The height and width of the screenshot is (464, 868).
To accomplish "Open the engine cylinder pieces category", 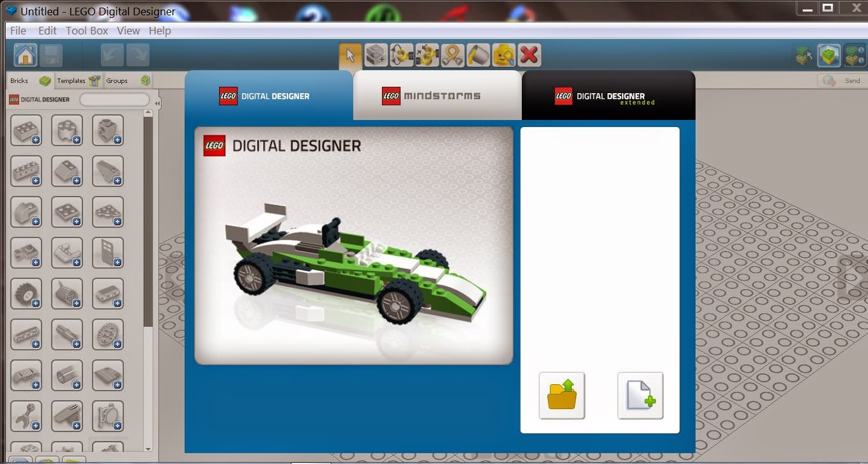I will (x=67, y=294).
